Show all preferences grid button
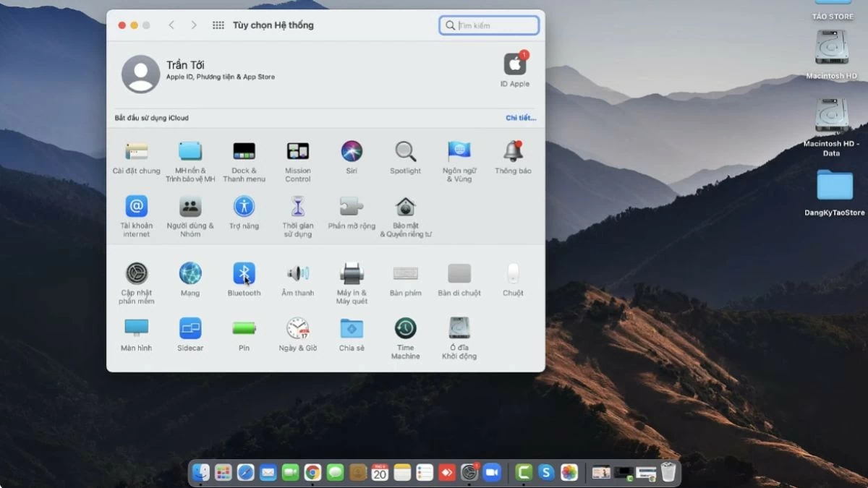Screen dimensions: 868x488 [x=218, y=25]
